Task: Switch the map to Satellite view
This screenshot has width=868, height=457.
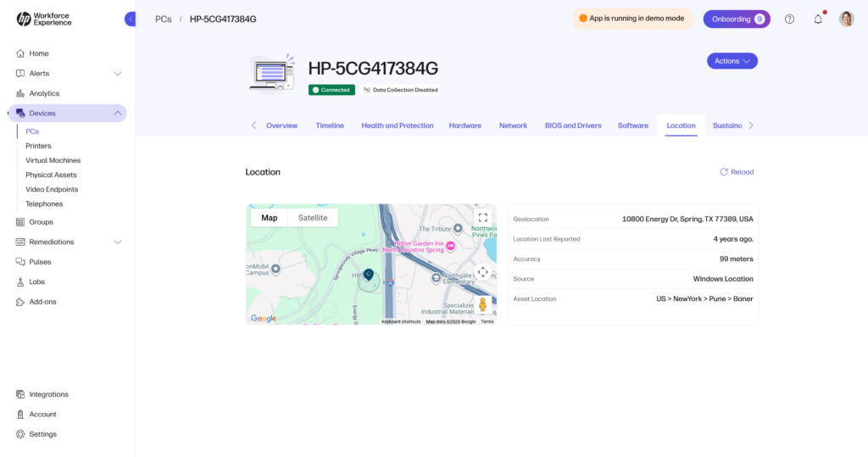Action: 313,218
